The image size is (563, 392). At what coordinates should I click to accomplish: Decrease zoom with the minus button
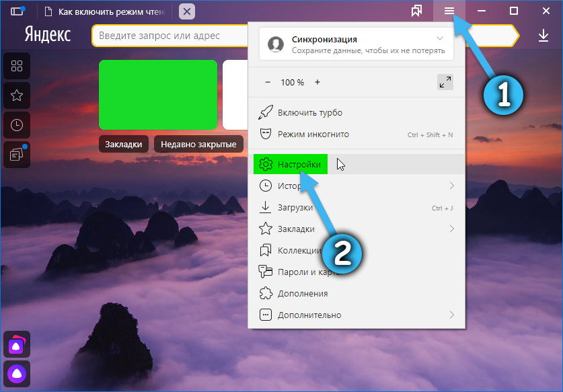(x=267, y=82)
